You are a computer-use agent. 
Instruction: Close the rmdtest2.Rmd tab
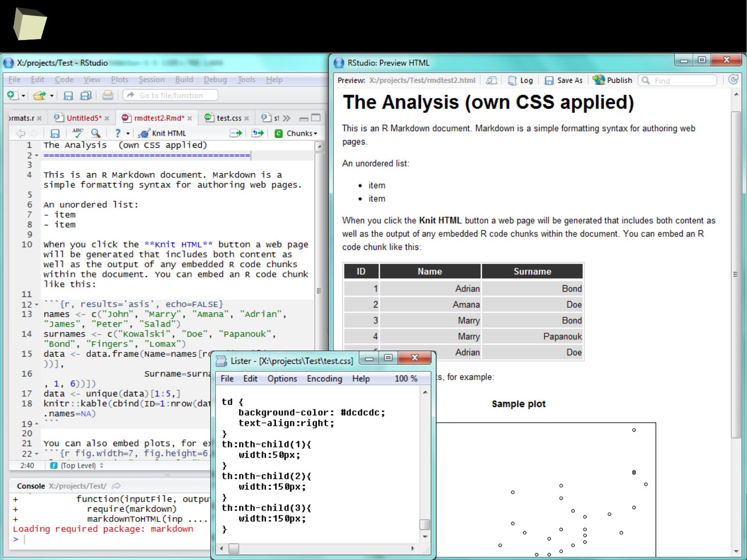point(190,118)
